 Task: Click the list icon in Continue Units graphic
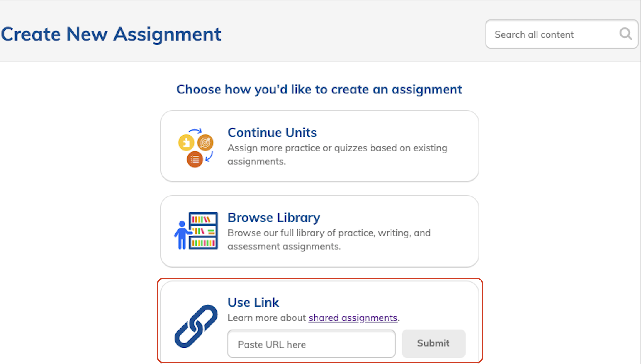pos(195,159)
